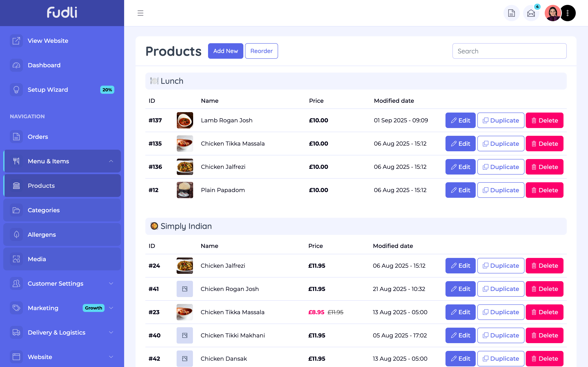This screenshot has width=588, height=367.
Task: Click the Add New product button
Action: click(225, 51)
